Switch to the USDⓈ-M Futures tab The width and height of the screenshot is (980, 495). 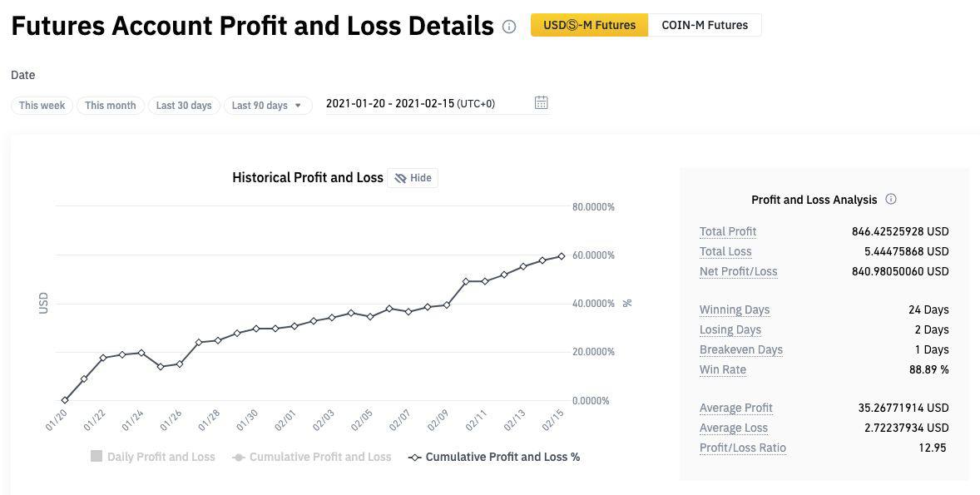coord(589,25)
